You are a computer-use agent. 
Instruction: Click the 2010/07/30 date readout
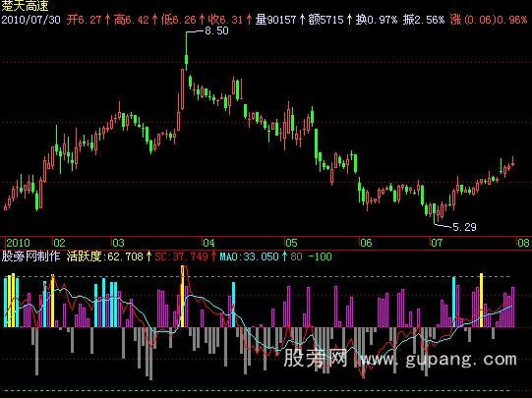click(x=30, y=20)
